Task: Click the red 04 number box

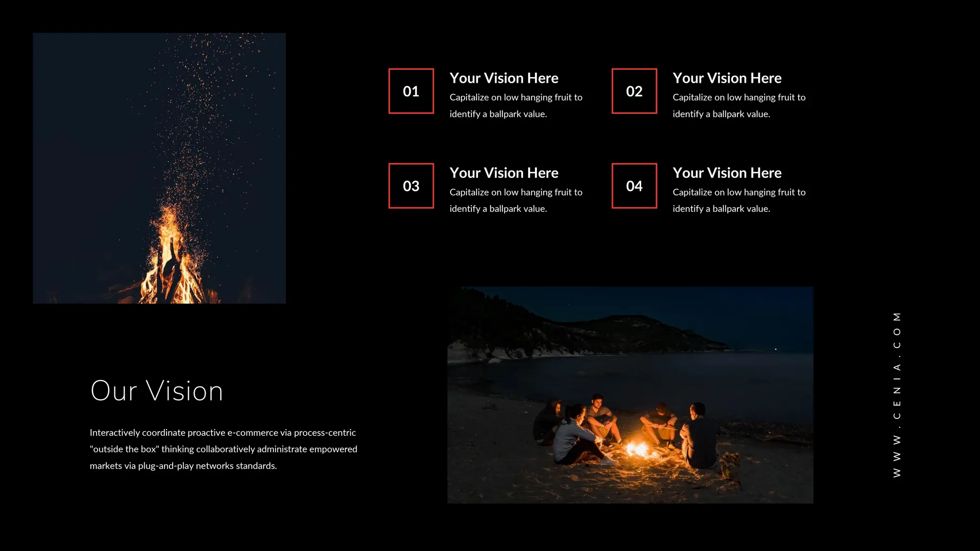Action: (x=634, y=186)
